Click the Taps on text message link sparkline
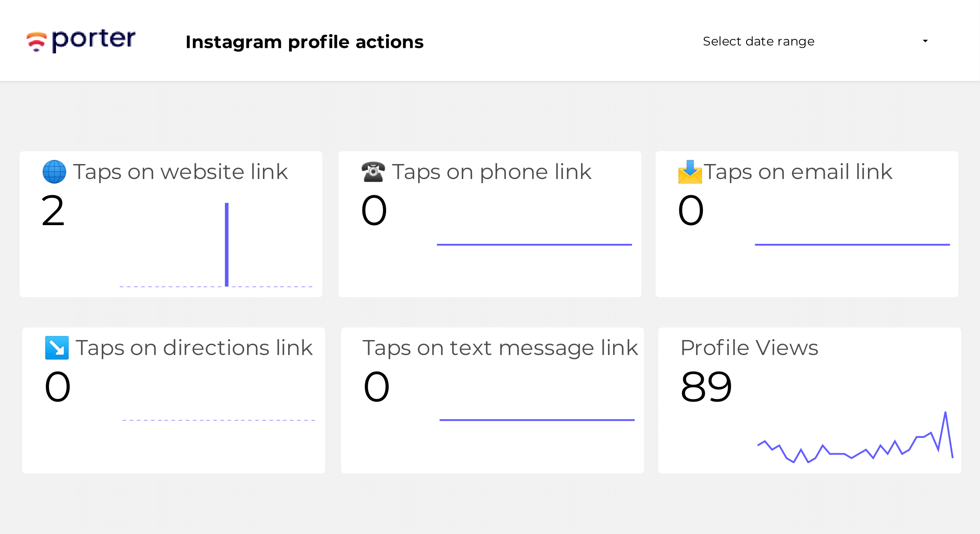Screen dimensions: 980x534 (x=537, y=420)
